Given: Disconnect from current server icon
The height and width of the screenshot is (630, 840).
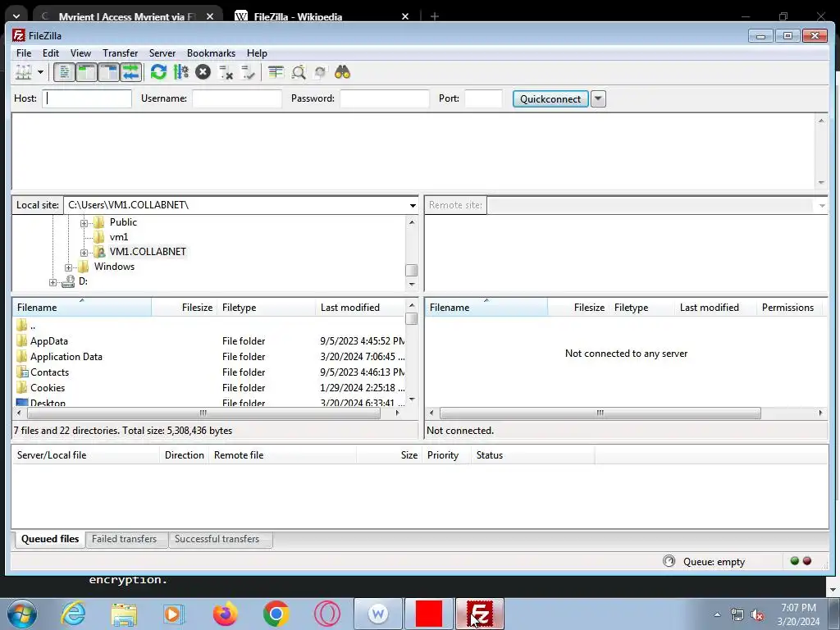Looking at the screenshot, I should tap(226, 72).
